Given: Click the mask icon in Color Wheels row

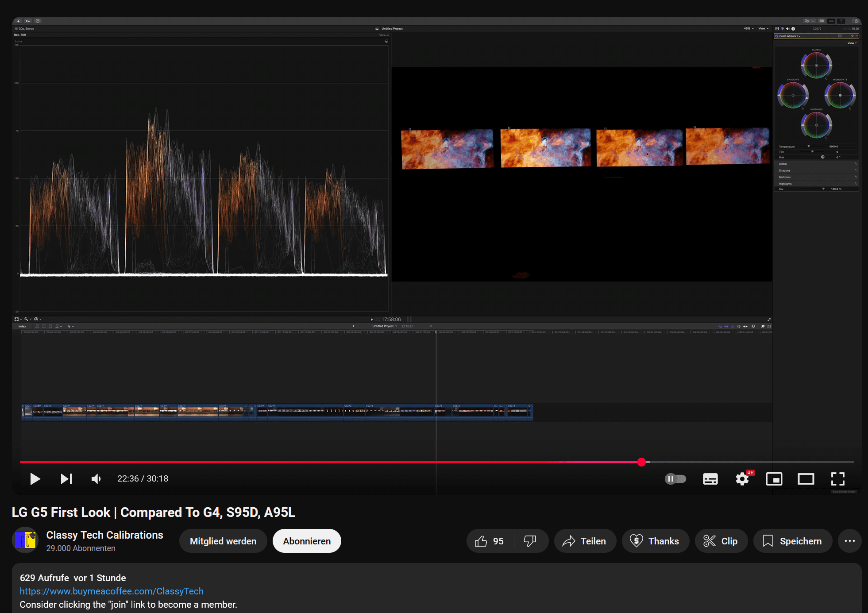Looking at the screenshot, I should click(x=840, y=36).
